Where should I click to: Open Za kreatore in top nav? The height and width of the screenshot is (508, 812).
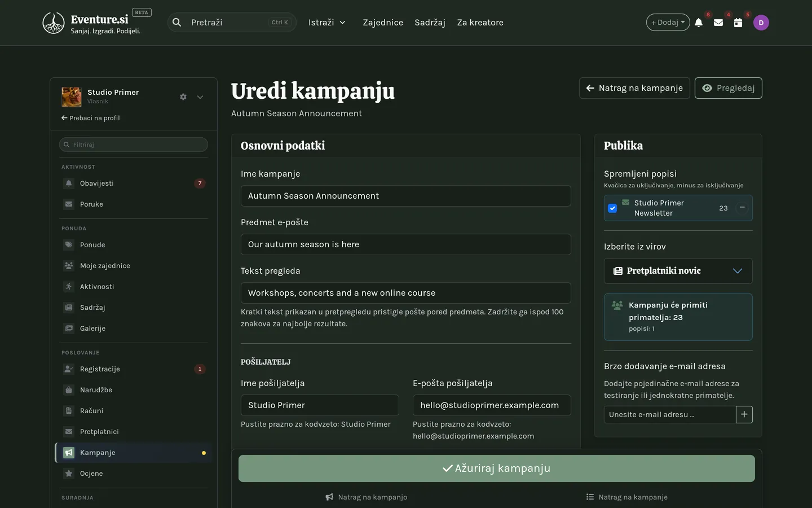(480, 23)
